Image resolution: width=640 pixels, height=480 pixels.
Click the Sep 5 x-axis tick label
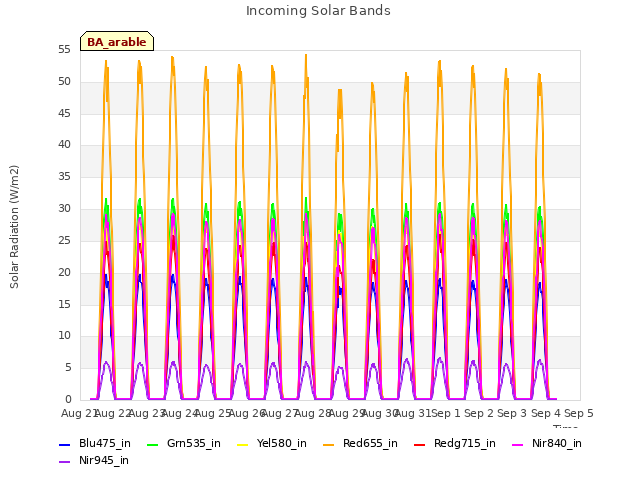tap(579, 413)
